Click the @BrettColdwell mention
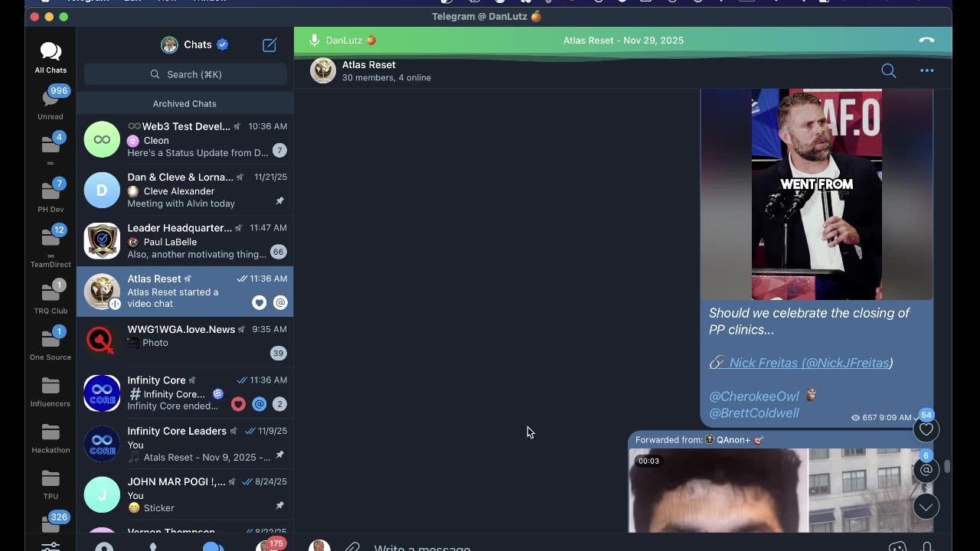 (x=753, y=413)
